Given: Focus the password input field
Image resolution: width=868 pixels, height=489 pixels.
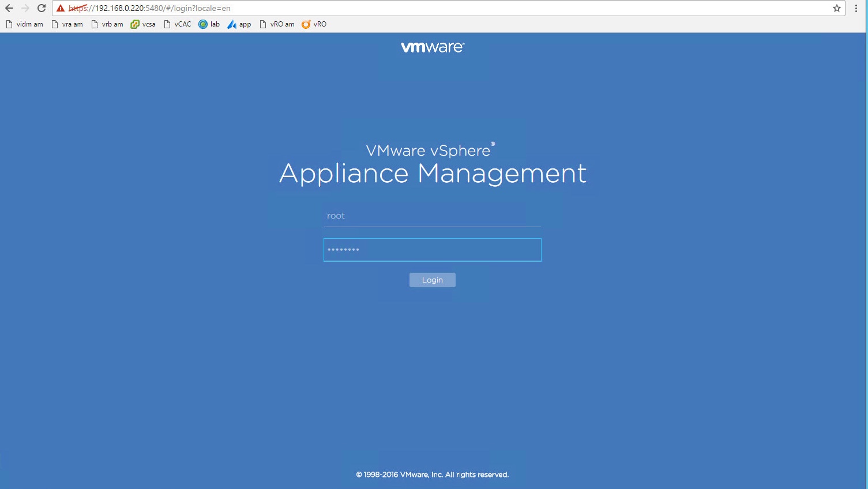Looking at the screenshot, I should pyautogui.click(x=432, y=250).
